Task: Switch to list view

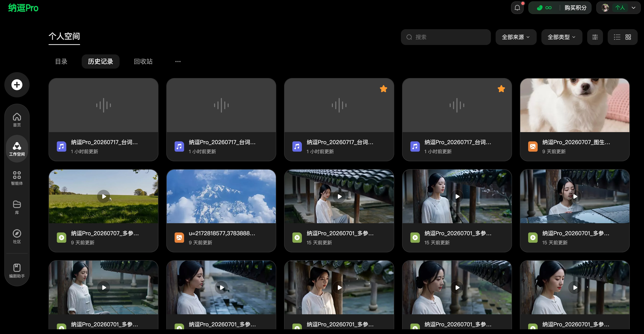Action: tap(617, 37)
